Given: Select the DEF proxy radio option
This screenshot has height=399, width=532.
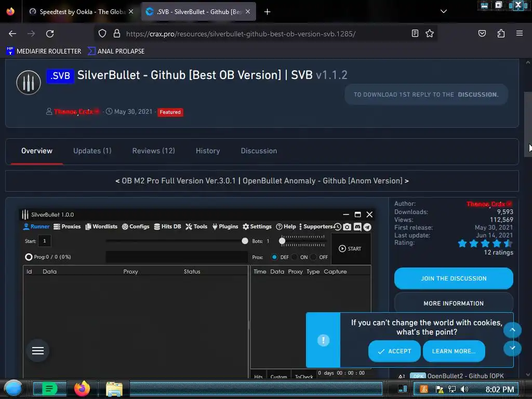Looking at the screenshot, I should (x=274, y=257).
